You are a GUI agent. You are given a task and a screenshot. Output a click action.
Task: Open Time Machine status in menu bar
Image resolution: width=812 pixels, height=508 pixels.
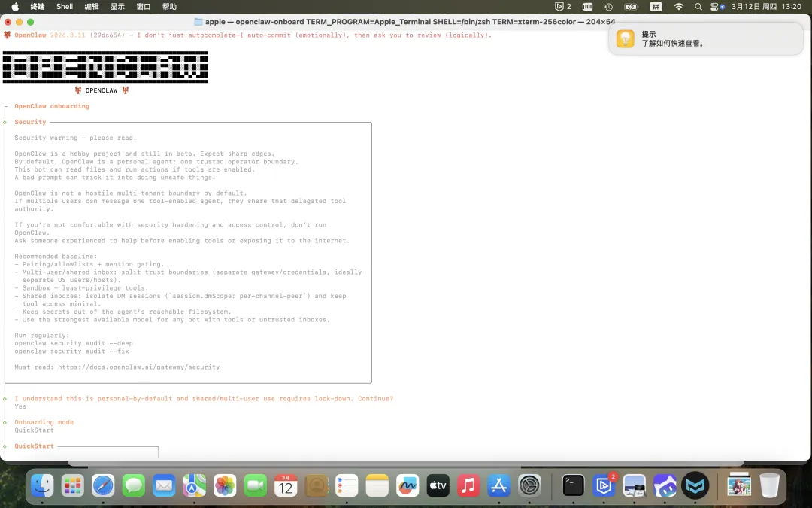pyautogui.click(x=609, y=6)
